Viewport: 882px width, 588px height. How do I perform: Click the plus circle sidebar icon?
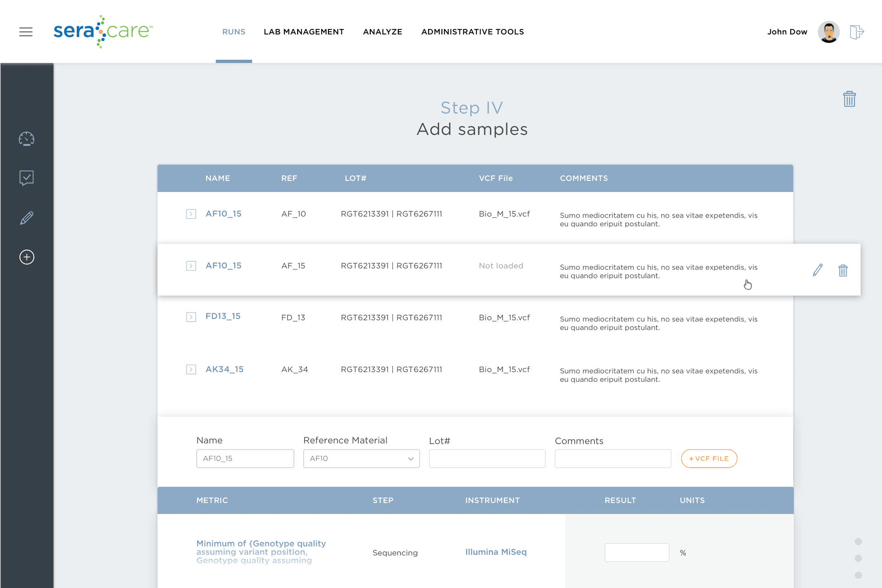[x=27, y=257]
